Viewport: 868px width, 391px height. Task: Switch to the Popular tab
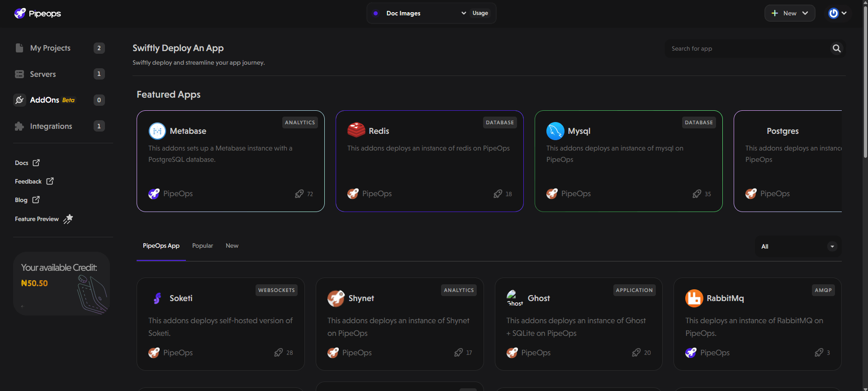pos(203,246)
